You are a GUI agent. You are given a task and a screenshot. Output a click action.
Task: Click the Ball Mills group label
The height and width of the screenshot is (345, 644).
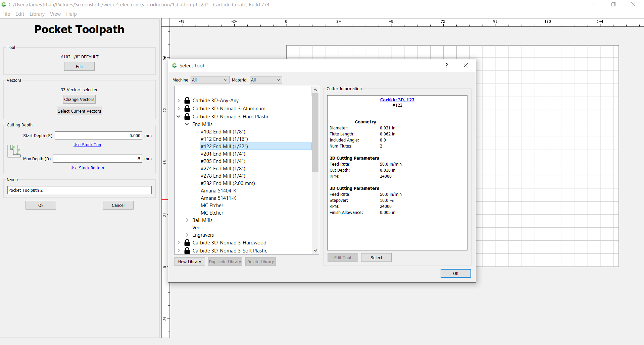pyautogui.click(x=202, y=220)
